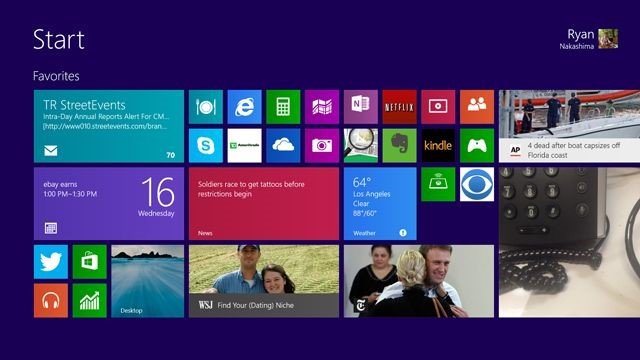Open the Twitter bird tile
Viewport: 640px width, 360px height.
(x=51, y=262)
